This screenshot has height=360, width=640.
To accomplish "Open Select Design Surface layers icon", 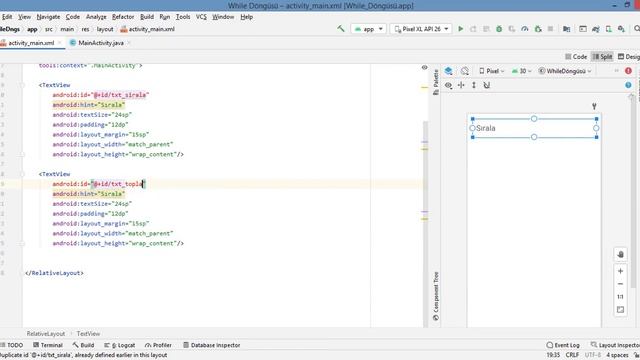I will click(x=449, y=71).
